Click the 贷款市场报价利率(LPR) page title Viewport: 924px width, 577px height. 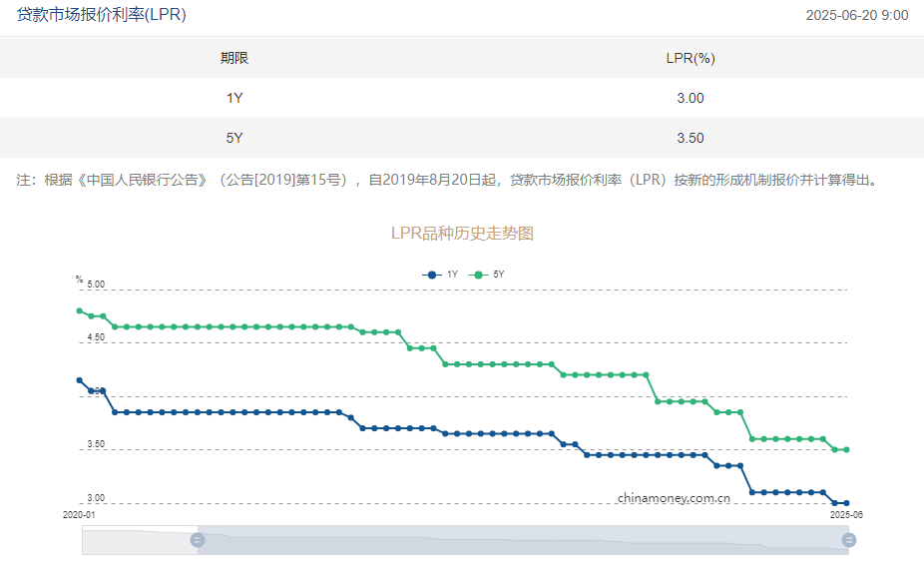pyautogui.click(x=102, y=15)
